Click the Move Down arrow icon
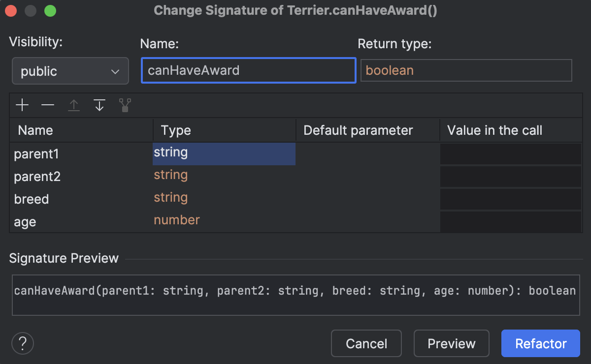The image size is (591, 364). (99, 105)
